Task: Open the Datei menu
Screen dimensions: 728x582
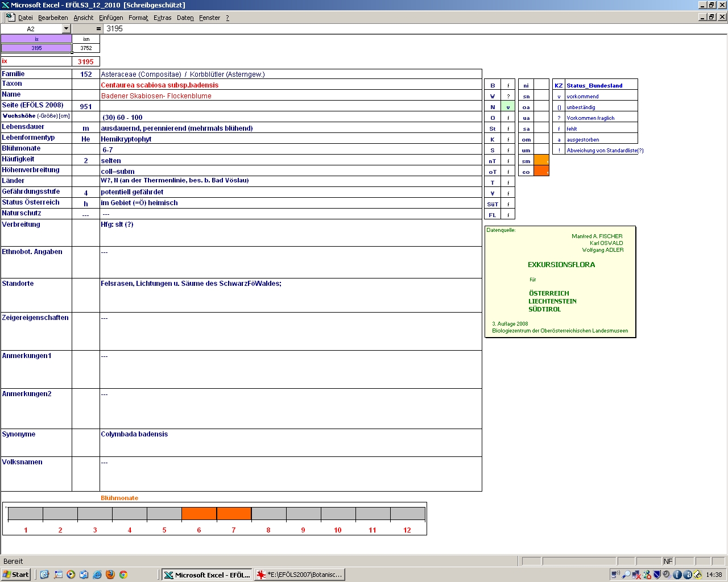Action: 26,18
